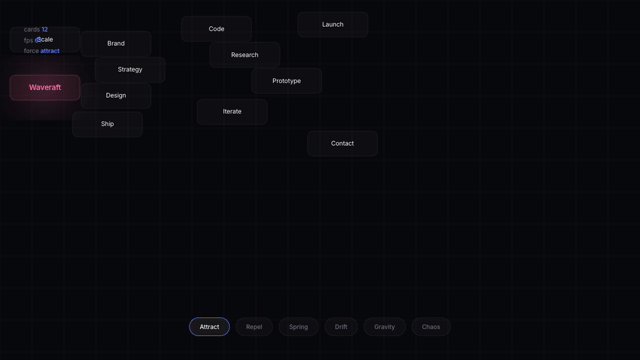
Task: Click the pink Waveraft card
Action: click(x=45, y=87)
